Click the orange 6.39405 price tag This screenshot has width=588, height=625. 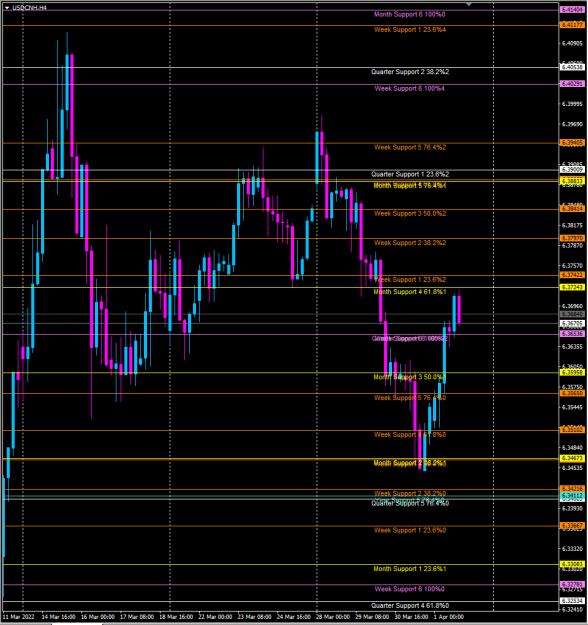click(572, 143)
